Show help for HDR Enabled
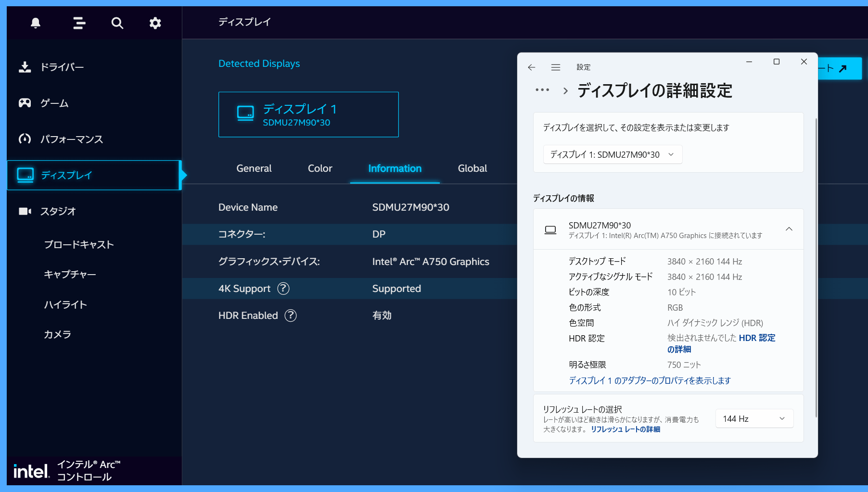This screenshot has height=492, width=868. (291, 315)
